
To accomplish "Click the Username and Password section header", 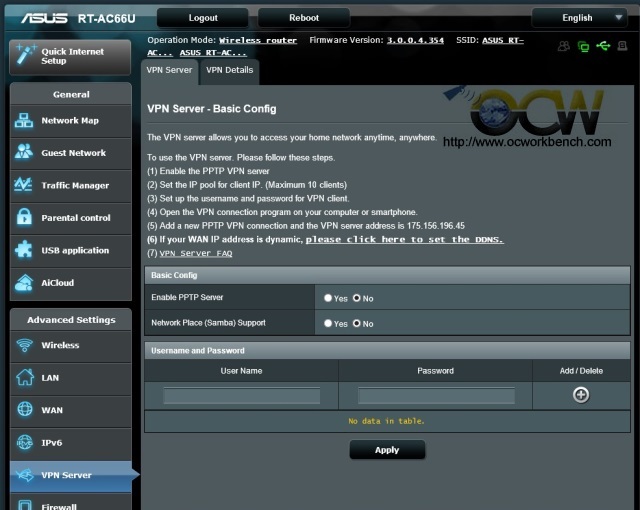I will click(387, 350).
